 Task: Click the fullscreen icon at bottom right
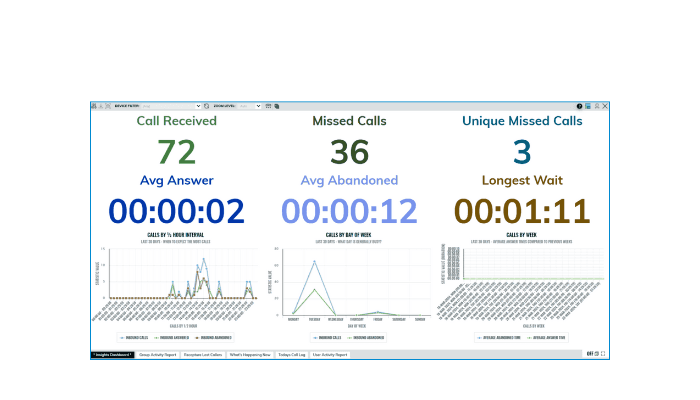(x=603, y=354)
